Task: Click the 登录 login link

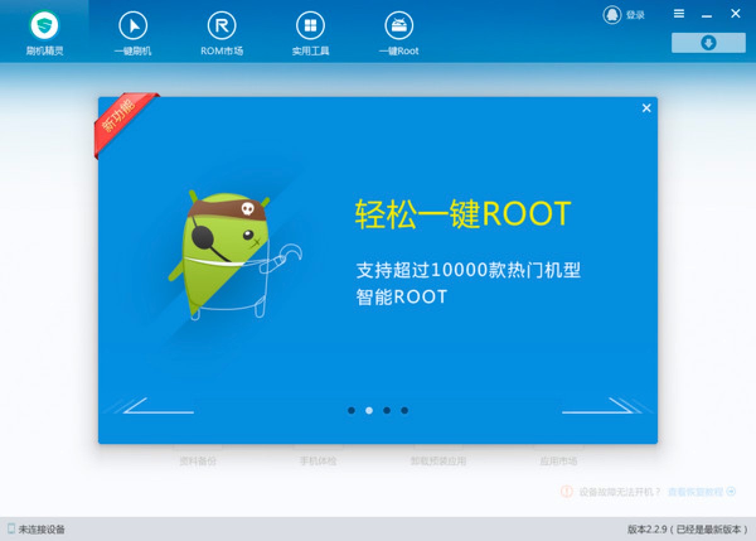Action: [x=636, y=14]
